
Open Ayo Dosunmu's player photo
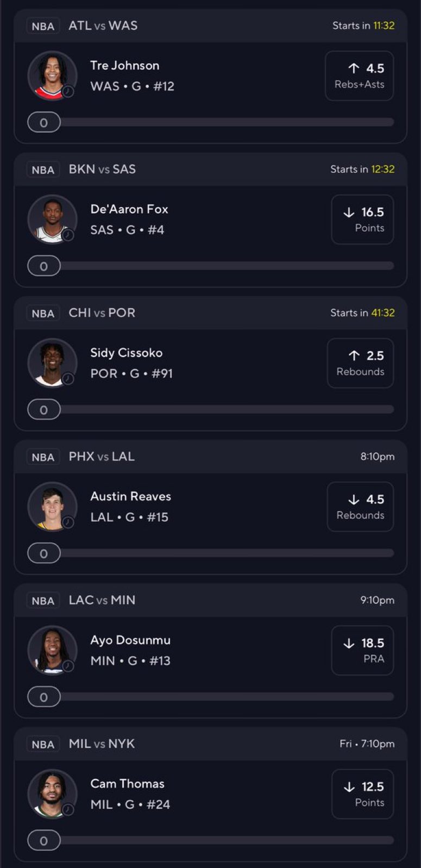(x=52, y=650)
